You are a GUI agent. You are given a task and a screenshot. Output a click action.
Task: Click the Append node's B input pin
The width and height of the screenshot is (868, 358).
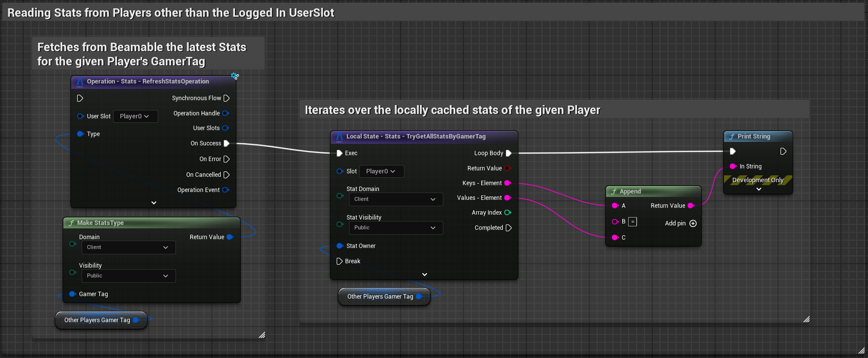coord(615,222)
